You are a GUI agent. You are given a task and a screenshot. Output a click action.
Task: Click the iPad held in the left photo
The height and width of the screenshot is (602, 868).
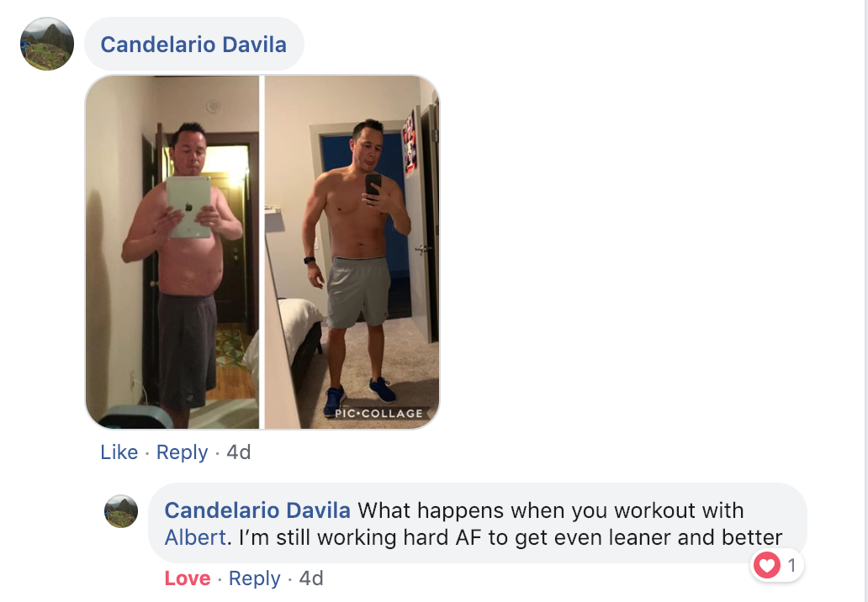point(188,207)
